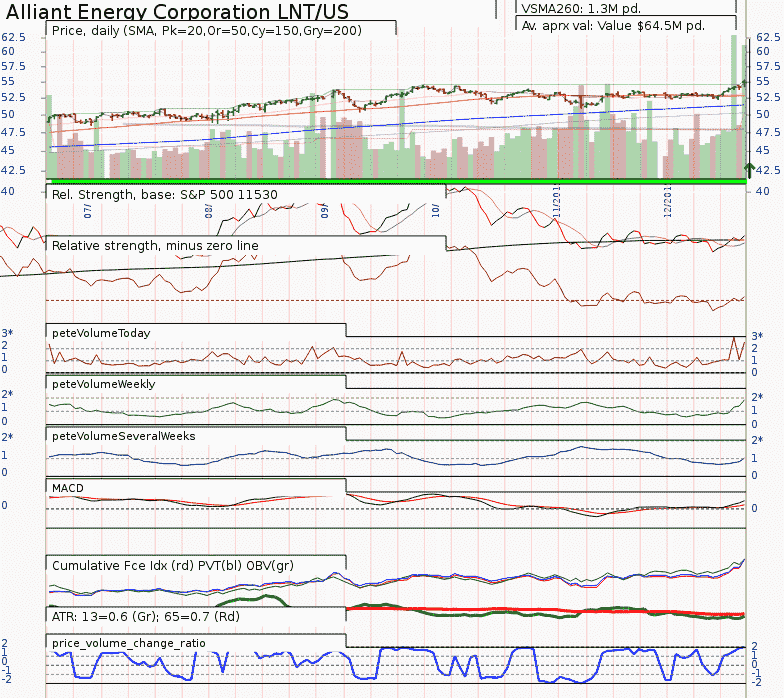
Task: Click the 12/201 date label
Action: coord(668,202)
